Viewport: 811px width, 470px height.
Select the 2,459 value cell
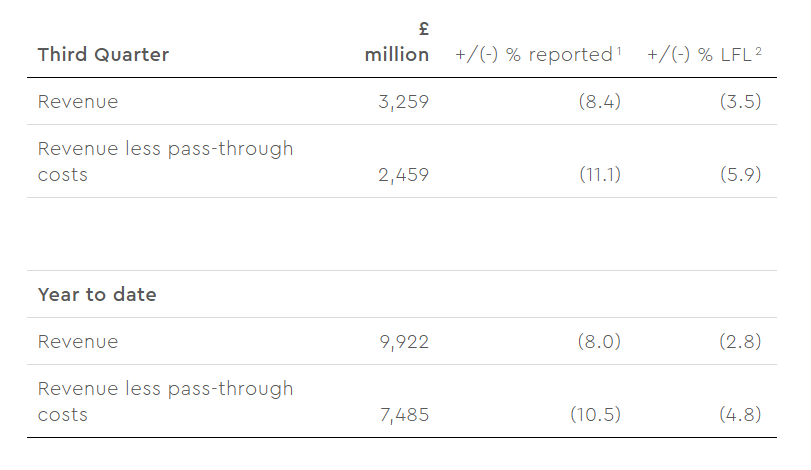click(402, 175)
